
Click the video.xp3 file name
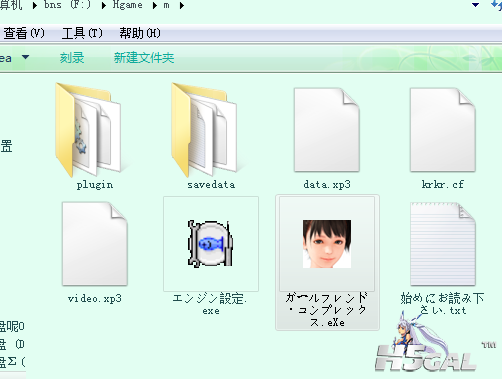95,298
